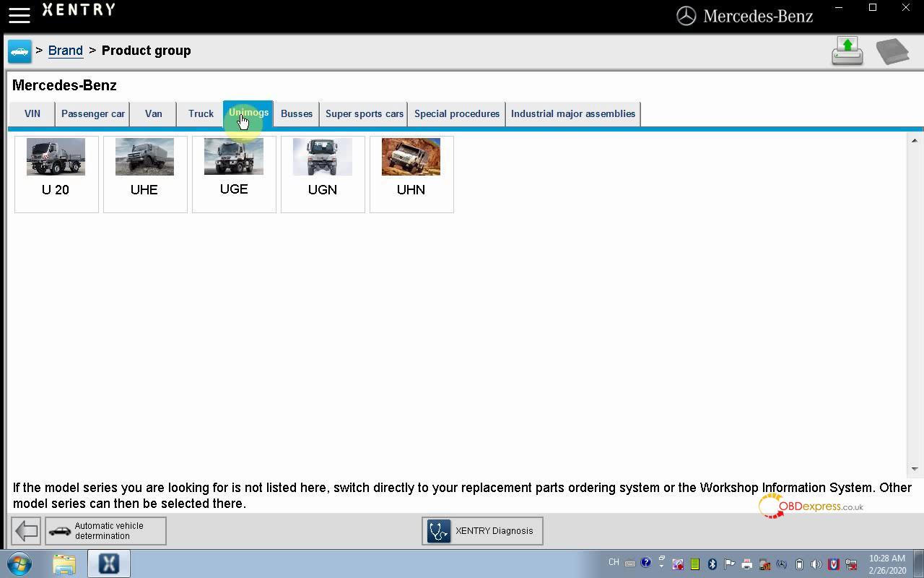
Task: Open the Special procedures tab
Action: pyautogui.click(x=457, y=113)
